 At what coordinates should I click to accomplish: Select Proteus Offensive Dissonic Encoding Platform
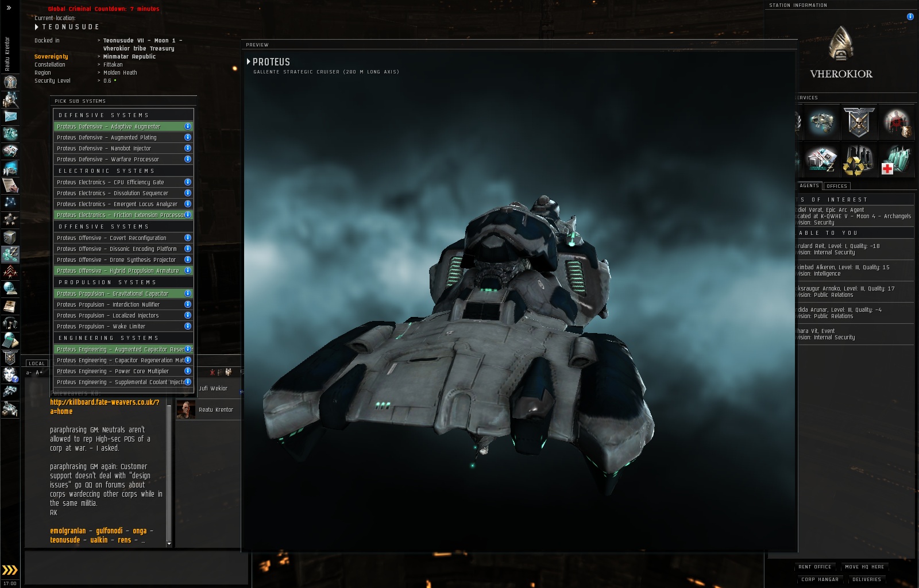point(123,249)
